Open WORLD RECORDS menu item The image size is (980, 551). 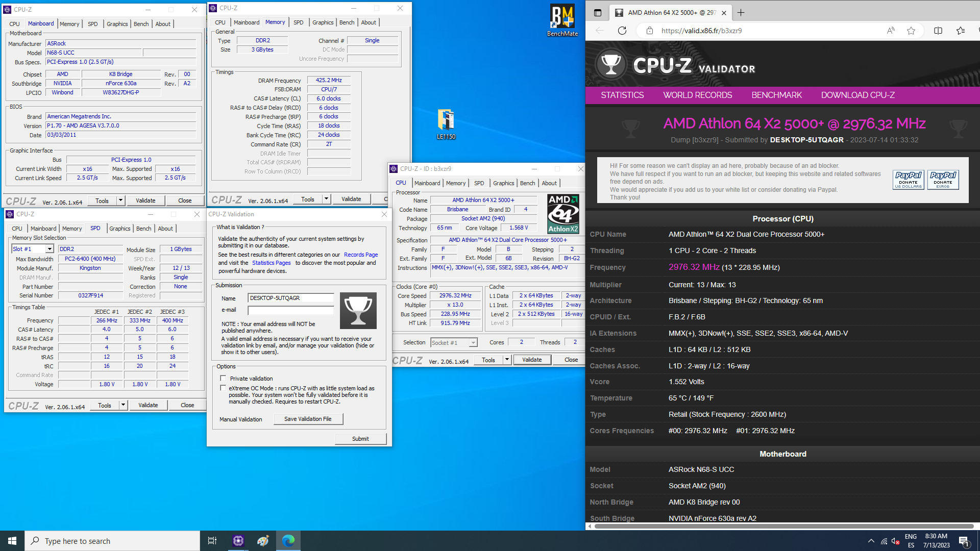pos(697,95)
